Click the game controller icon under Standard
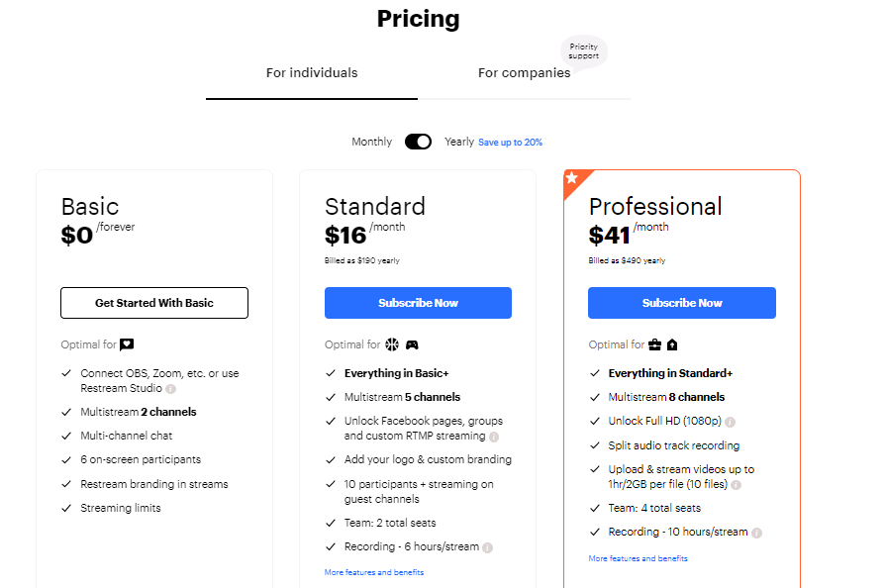This screenshot has width=886, height=588. (x=412, y=345)
